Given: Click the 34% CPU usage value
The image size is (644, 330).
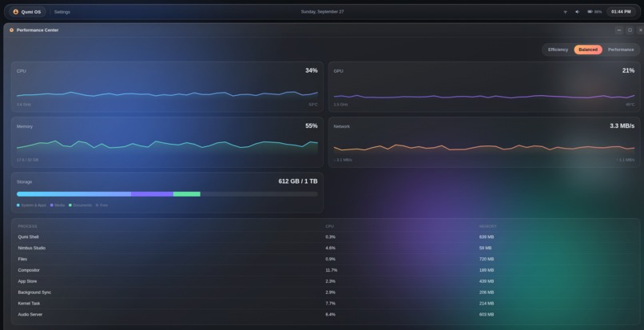Looking at the screenshot, I should click(x=312, y=70).
